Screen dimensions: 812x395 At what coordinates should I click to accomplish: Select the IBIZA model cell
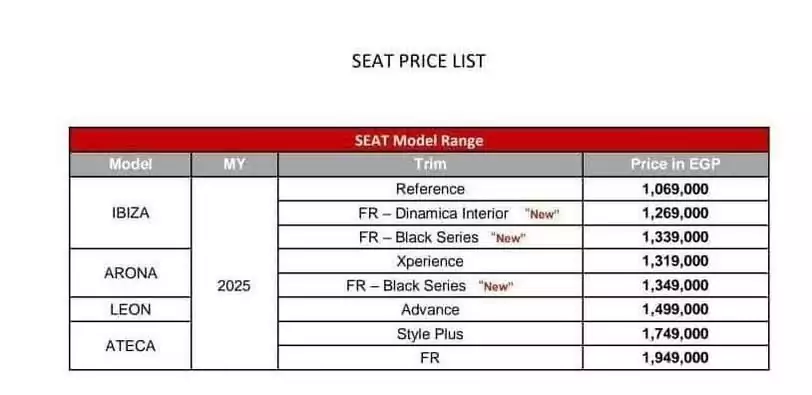click(x=130, y=213)
